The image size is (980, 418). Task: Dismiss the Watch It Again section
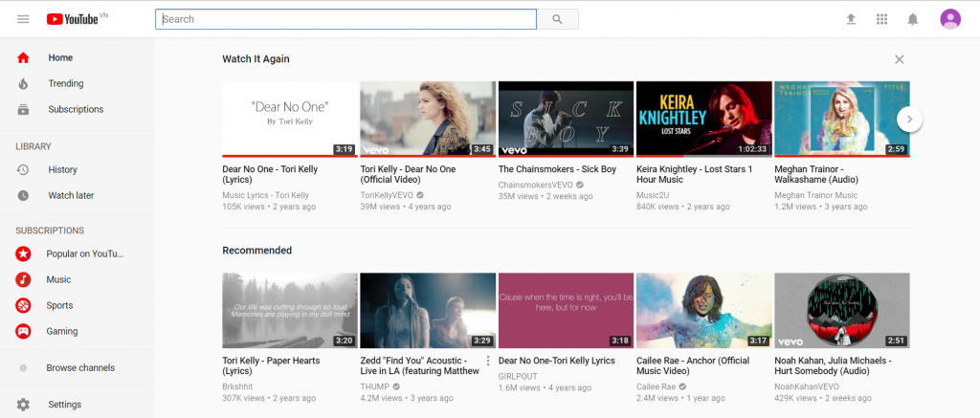900,59
